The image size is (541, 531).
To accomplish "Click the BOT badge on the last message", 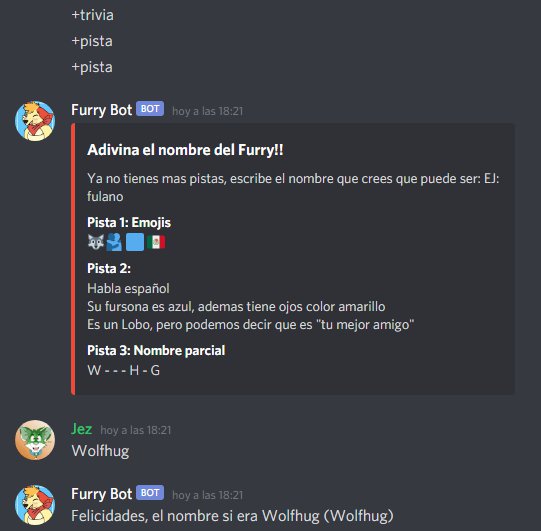I will [150, 493].
